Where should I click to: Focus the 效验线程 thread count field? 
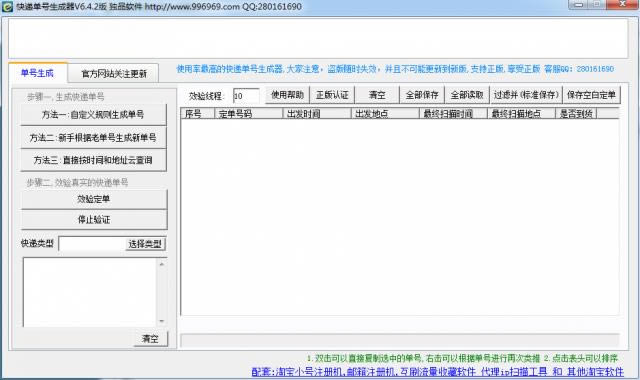[x=246, y=96]
